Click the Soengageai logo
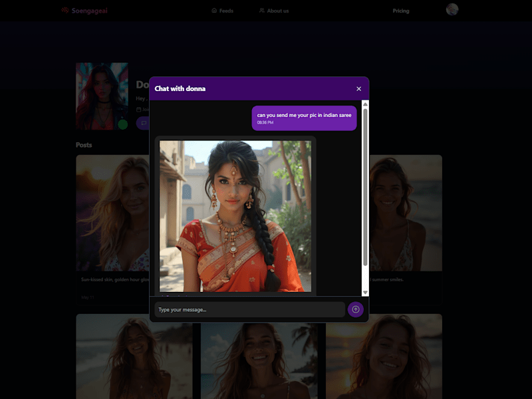The image size is (532, 399). [84, 11]
